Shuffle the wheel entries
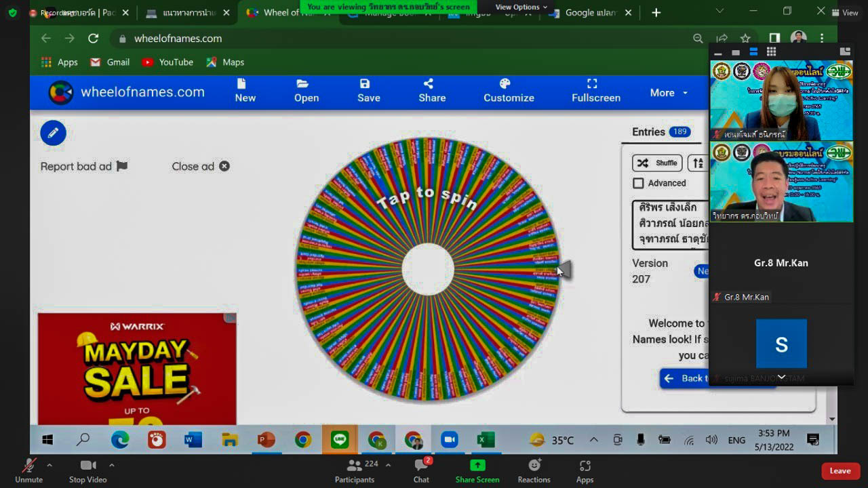The width and height of the screenshot is (868, 488). pyautogui.click(x=657, y=163)
